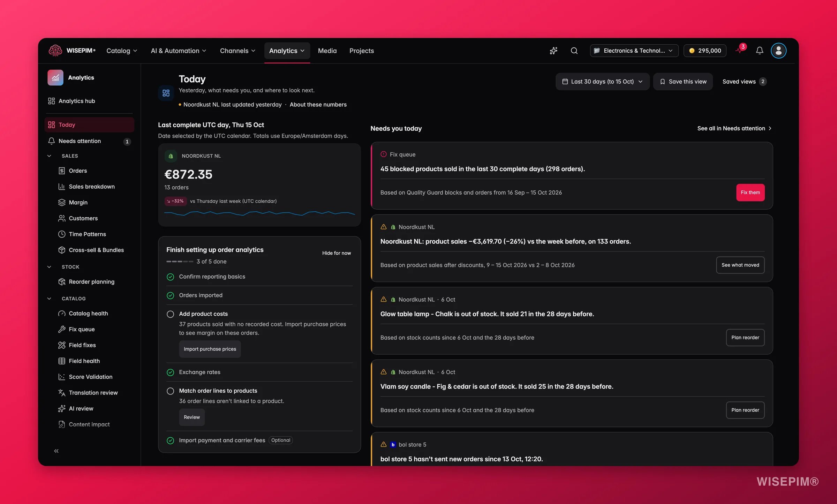Viewport: 837px width, 504px height.
Task: Collapse the STOCK sidebar section
Action: [49, 267]
